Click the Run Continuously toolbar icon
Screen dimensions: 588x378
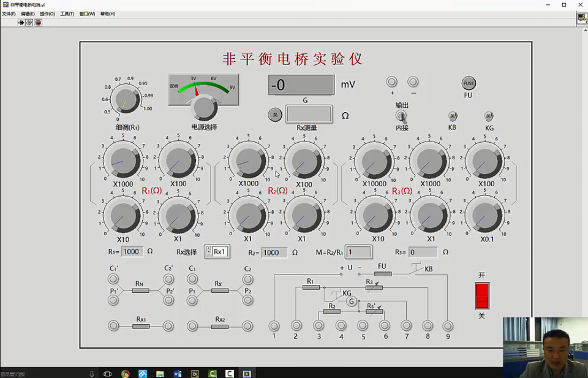coord(29,23)
